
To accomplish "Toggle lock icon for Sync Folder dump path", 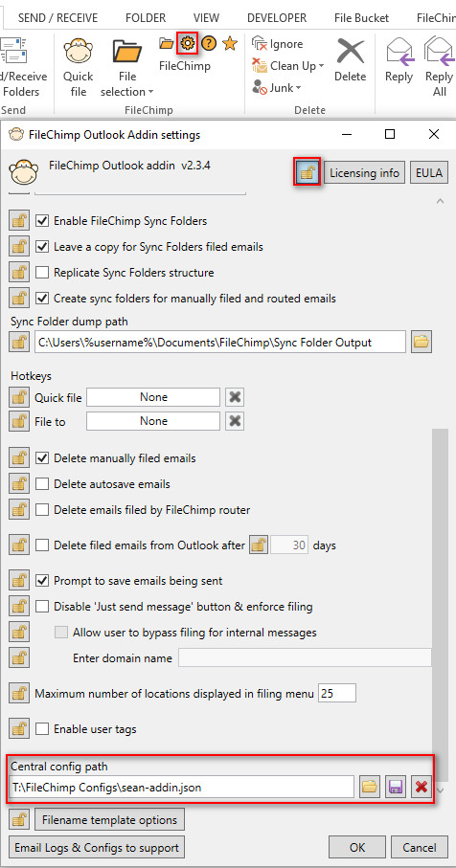I will pos(19,342).
